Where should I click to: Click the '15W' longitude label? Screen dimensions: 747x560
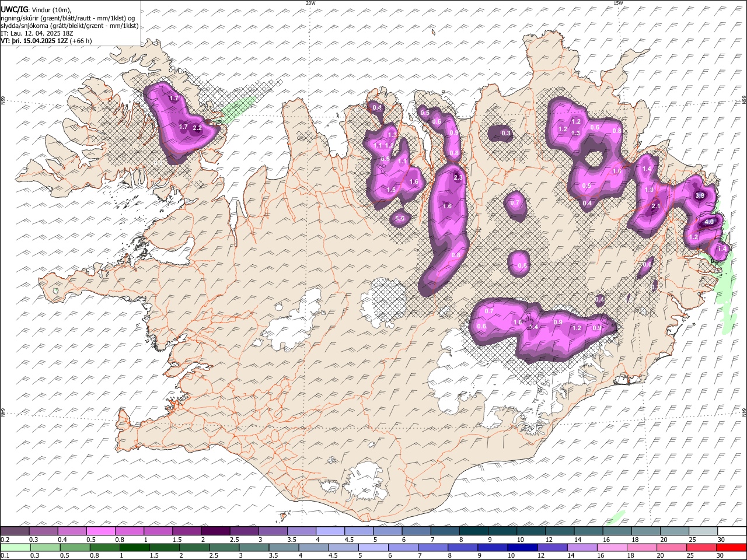[617, 3]
